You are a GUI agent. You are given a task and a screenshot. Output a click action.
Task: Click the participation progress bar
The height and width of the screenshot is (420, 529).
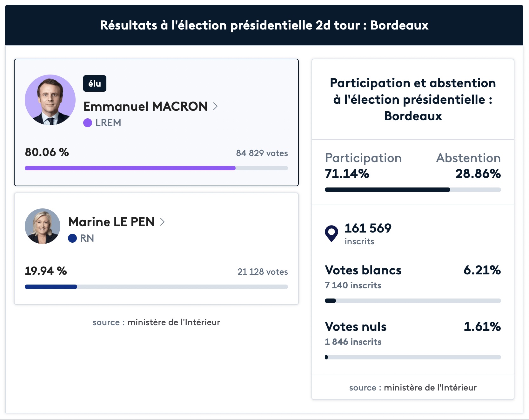pyautogui.click(x=413, y=190)
